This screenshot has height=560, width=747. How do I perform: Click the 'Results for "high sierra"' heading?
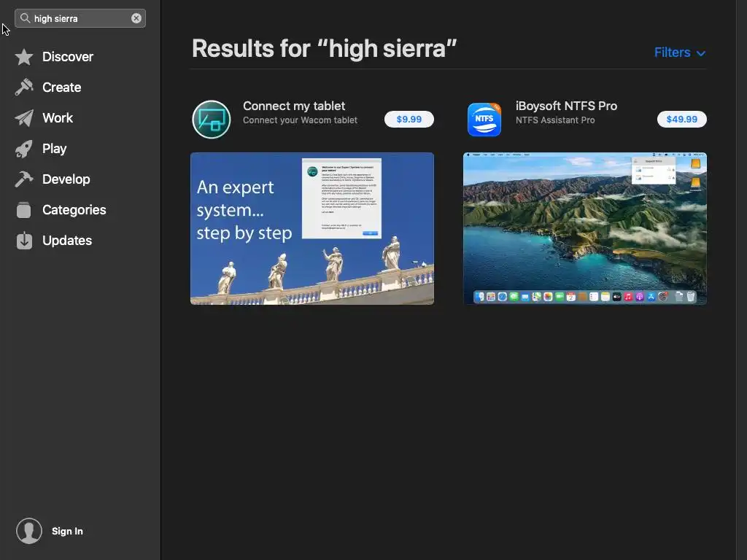[x=325, y=49]
